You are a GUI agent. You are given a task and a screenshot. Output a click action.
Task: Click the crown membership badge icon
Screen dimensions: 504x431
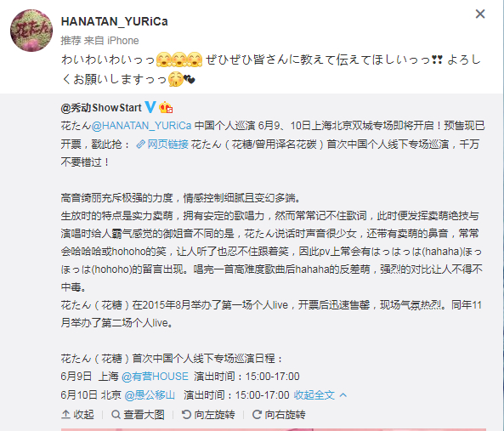[166, 108]
